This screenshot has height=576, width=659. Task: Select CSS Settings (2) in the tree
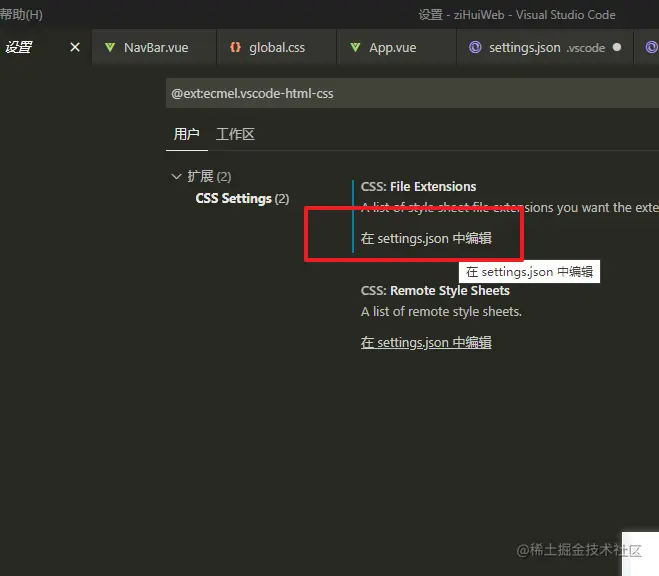click(242, 198)
